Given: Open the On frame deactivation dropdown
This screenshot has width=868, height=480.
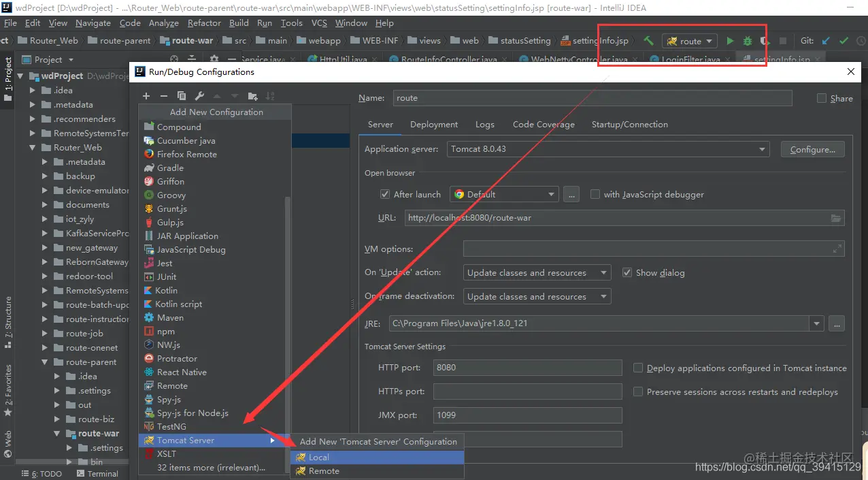Looking at the screenshot, I should pyautogui.click(x=537, y=296).
